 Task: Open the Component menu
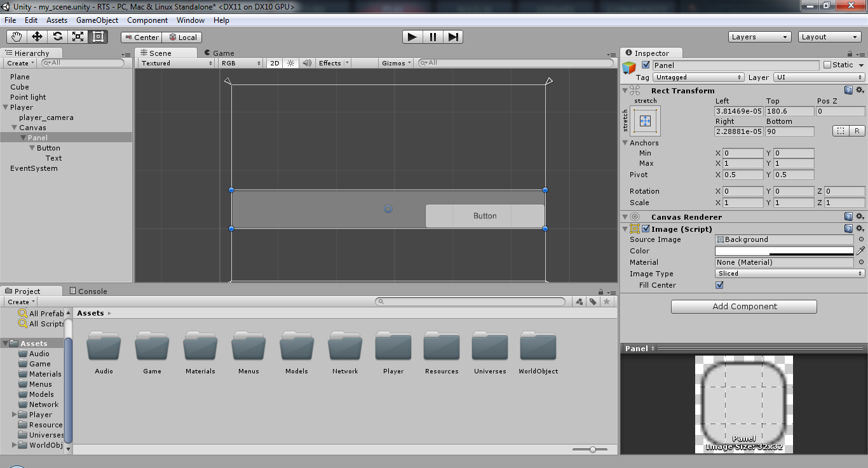(x=147, y=20)
